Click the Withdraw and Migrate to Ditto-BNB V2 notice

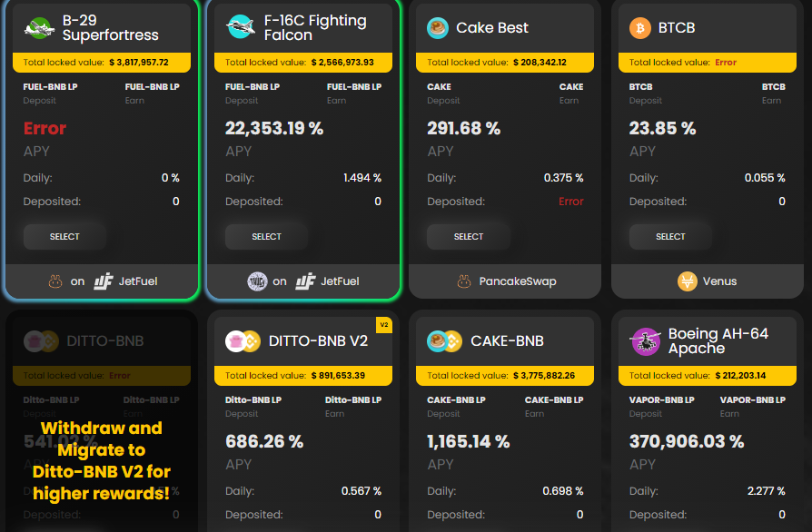point(102,460)
